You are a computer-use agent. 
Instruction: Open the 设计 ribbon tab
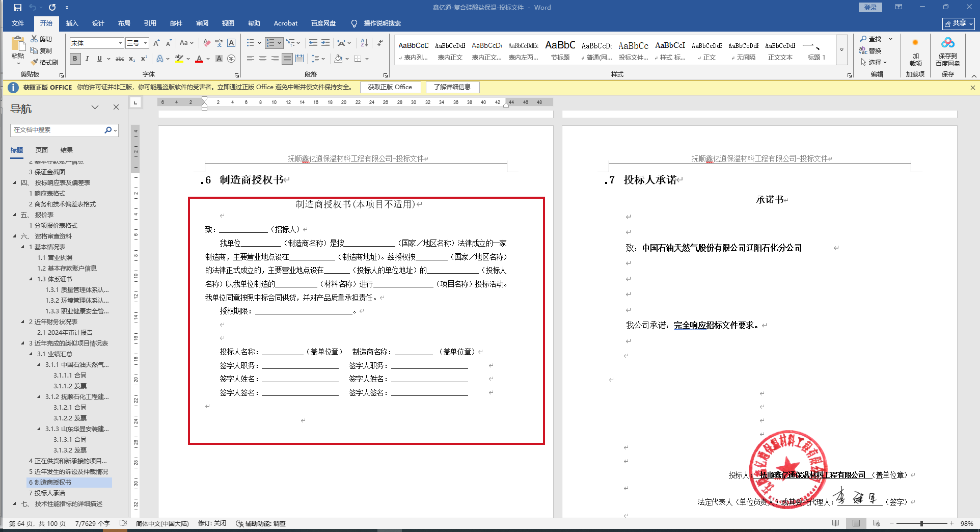click(98, 23)
